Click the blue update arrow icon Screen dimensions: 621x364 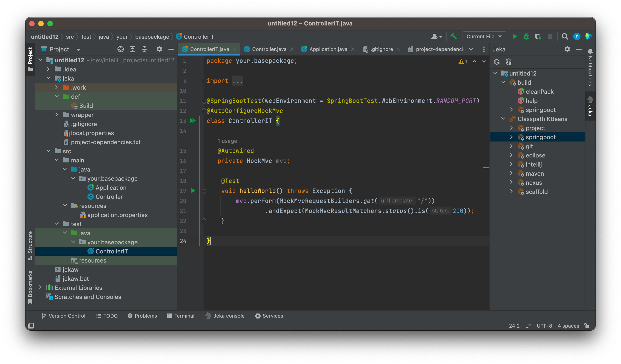(x=577, y=36)
